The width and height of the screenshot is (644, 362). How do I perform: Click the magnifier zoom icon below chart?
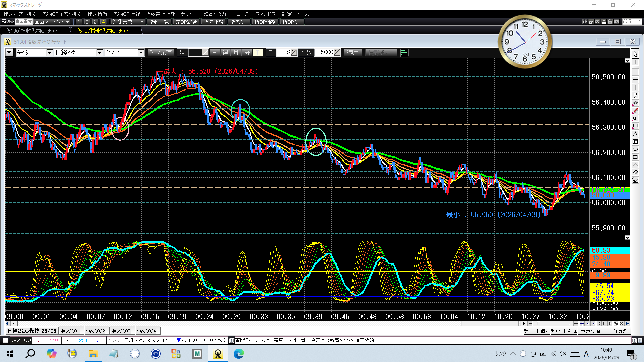coord(616,324)
